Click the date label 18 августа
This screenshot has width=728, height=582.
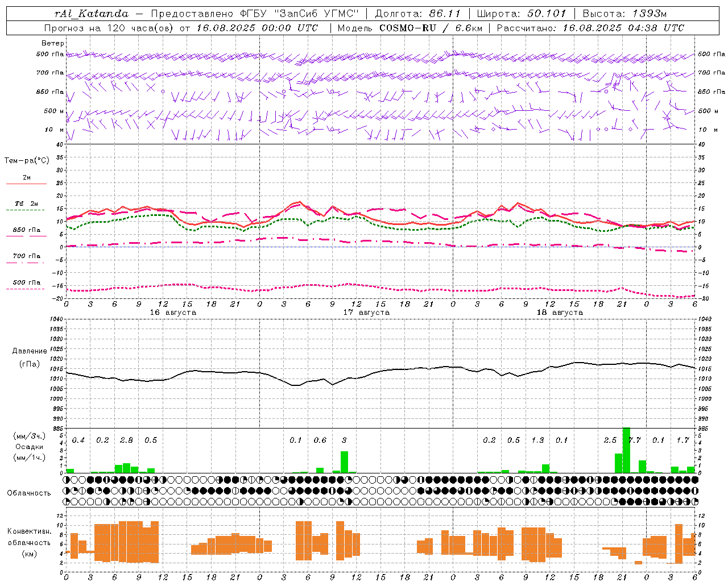(560, 313)
